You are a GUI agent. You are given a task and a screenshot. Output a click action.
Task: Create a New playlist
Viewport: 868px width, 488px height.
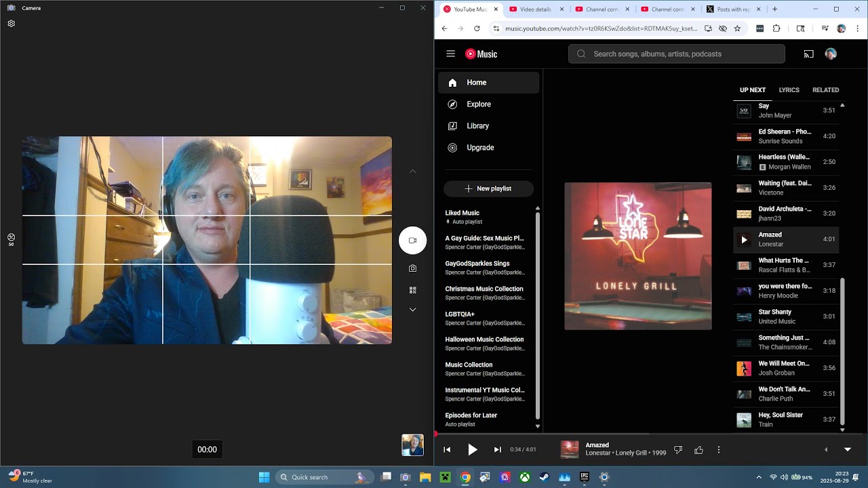tap(488, 188)
